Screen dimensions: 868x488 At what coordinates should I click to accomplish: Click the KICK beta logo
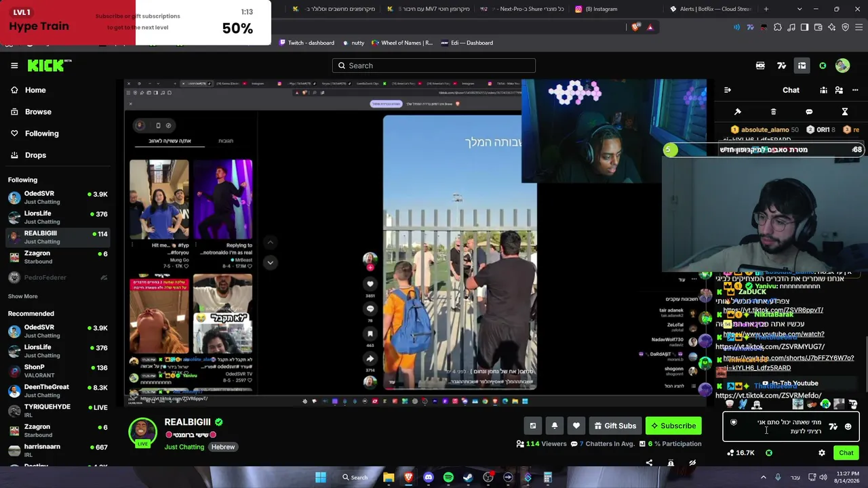50,66
